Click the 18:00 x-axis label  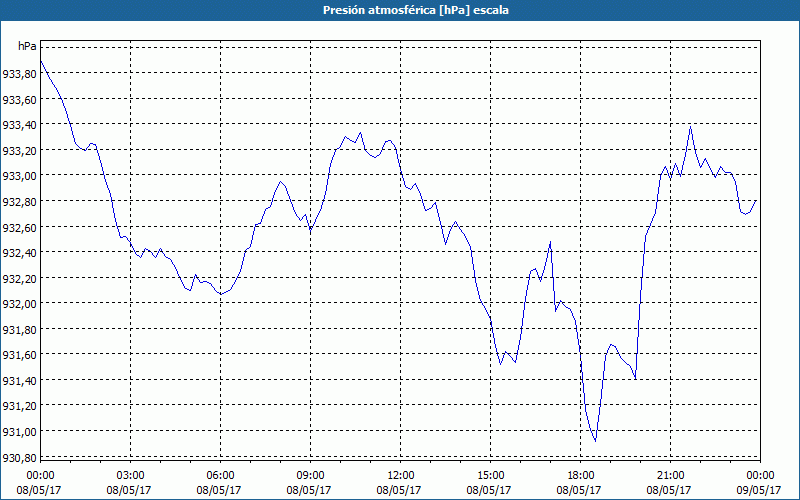pyautogui.click(x=581, y=476)
